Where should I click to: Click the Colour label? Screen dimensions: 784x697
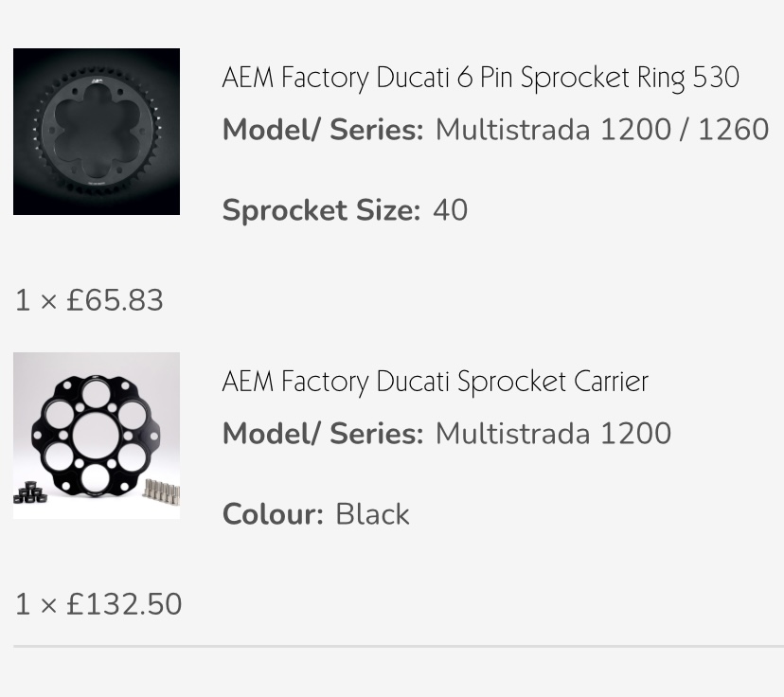273,514
